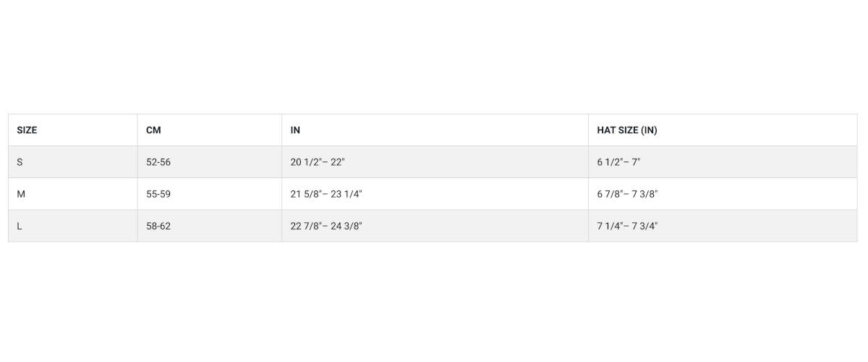Select the 22 7/8"– 24 3/8" inches cell
The width and height of the screenshot is (868, 362).
[326, 226]
